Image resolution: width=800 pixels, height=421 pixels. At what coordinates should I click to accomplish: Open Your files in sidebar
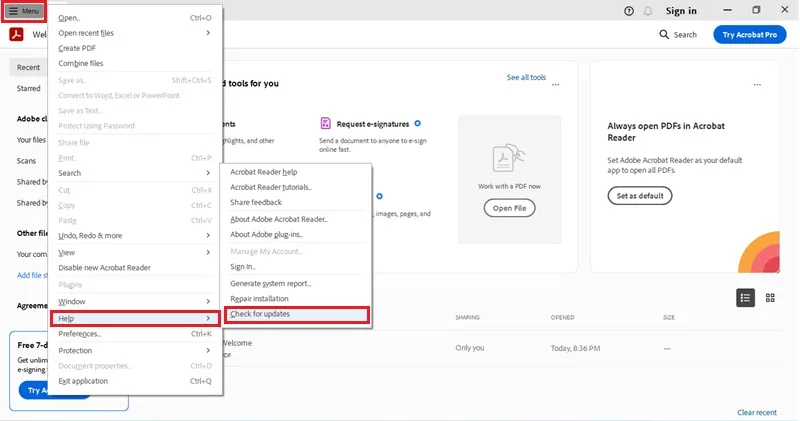(31, 139)
